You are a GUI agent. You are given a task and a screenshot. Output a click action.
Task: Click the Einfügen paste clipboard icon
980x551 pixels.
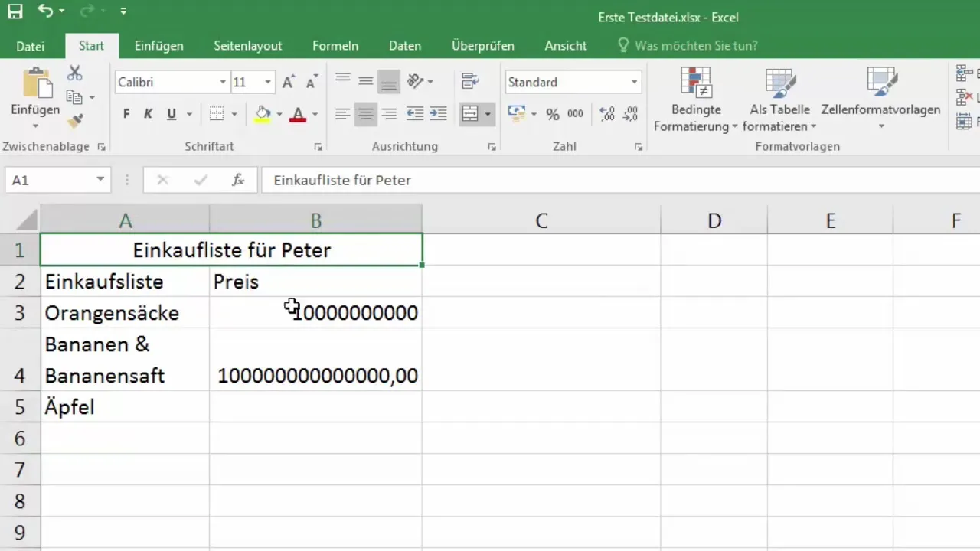35,83
